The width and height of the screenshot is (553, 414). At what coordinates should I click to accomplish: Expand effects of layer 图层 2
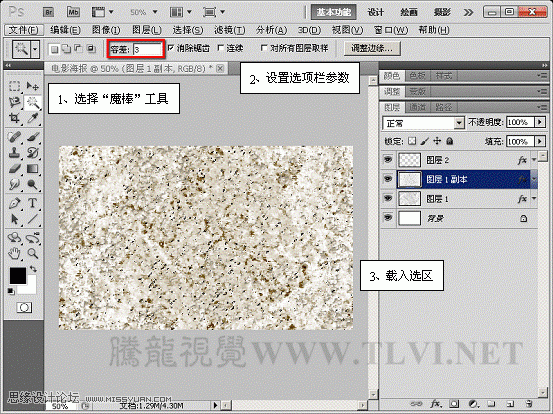pyautogui.click(x=534, y=160)
